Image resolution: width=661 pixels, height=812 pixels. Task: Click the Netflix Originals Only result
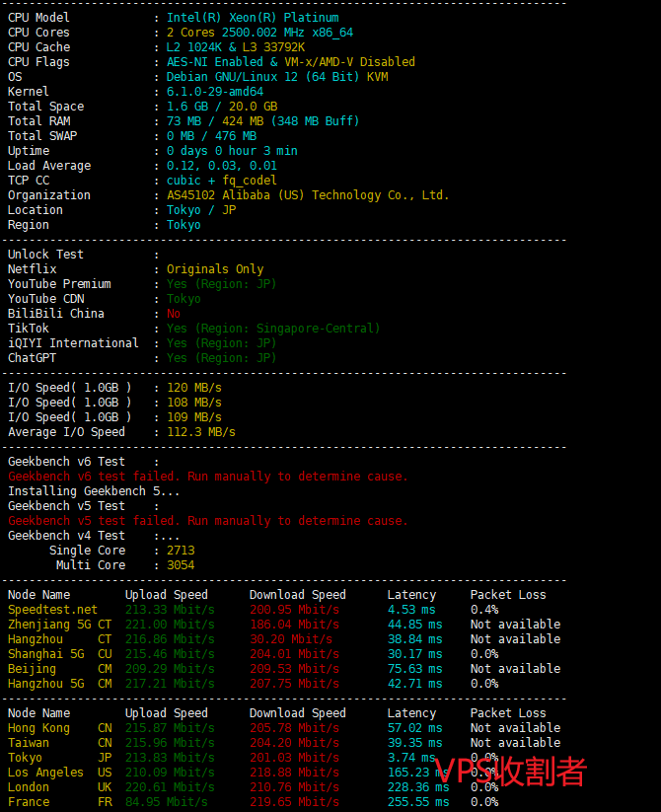[215, 269]
